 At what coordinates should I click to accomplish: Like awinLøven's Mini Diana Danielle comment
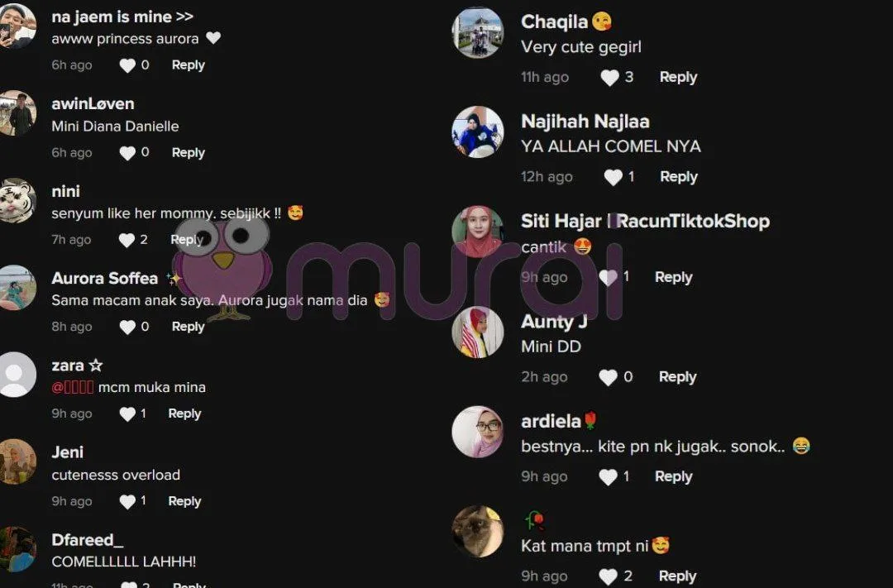(x=127, y=153)
